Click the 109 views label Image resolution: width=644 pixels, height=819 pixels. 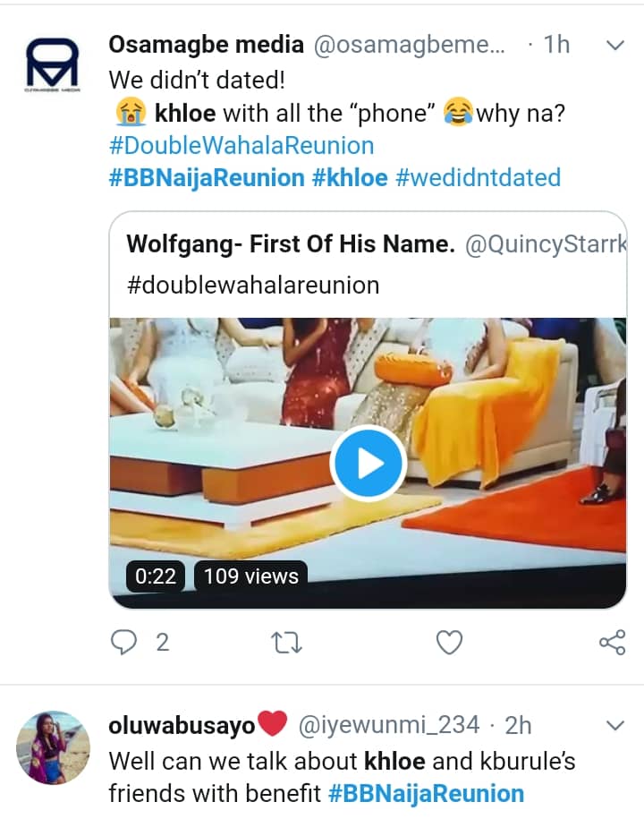coord(251,576)
